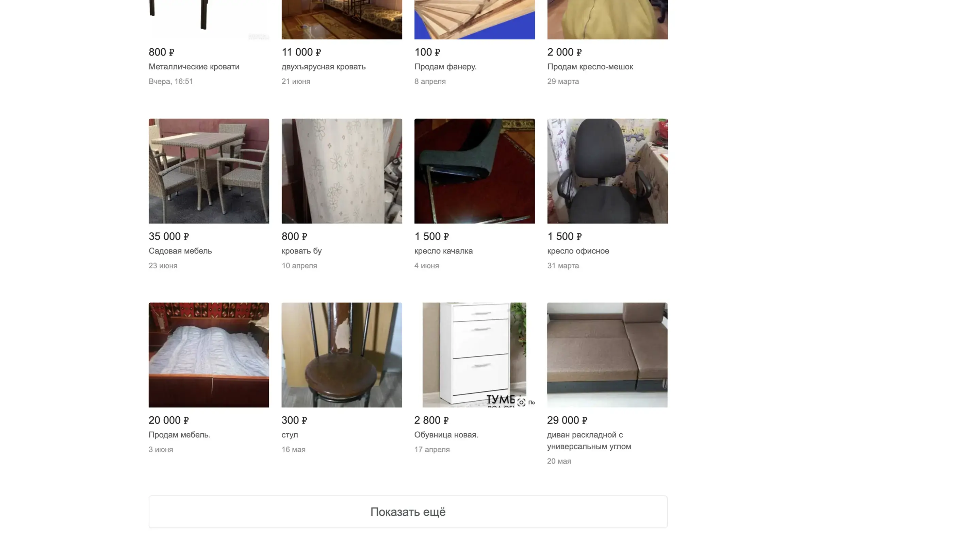
Task: Open the bunk bed photo
Action: pos(342,19)
